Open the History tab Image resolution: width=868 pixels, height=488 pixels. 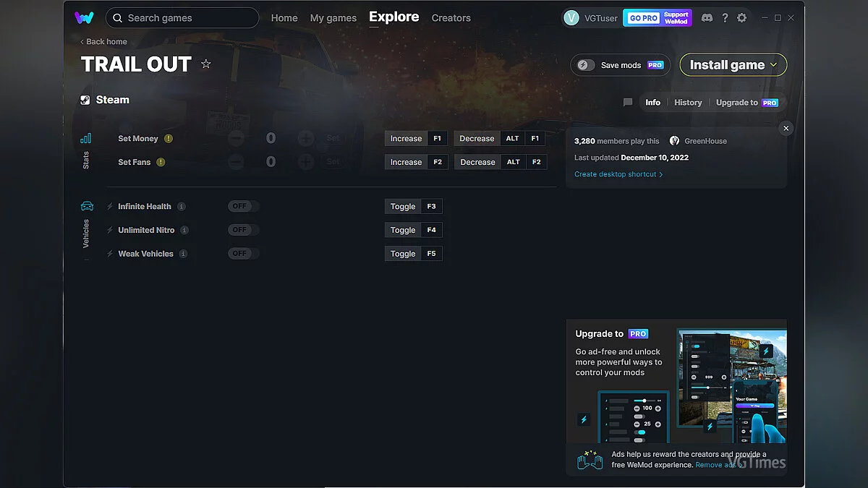(688, 103)
